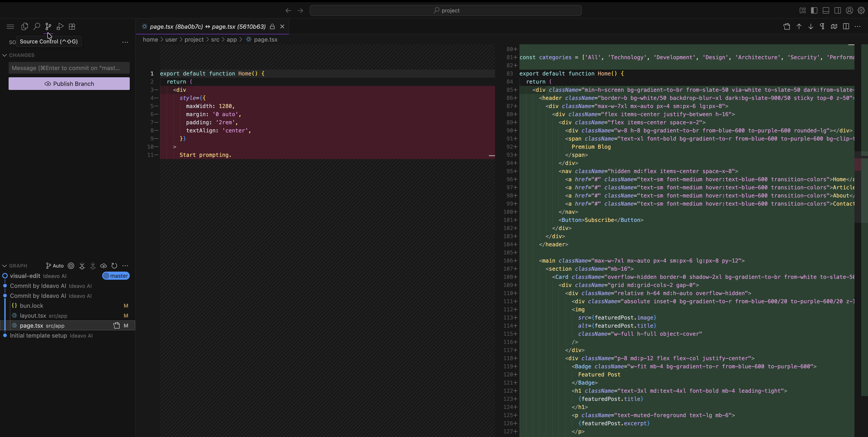Collapse the GRAPH section

pyautogui.click(x=5, y=265)
